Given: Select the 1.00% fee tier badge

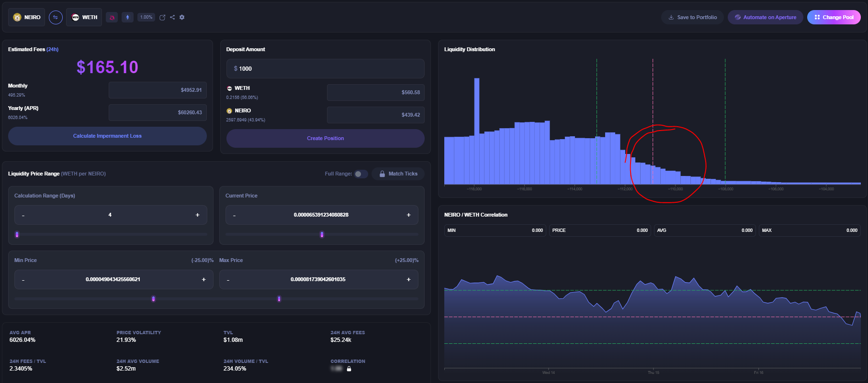Looking at the screenshot, I should point(146,17).
